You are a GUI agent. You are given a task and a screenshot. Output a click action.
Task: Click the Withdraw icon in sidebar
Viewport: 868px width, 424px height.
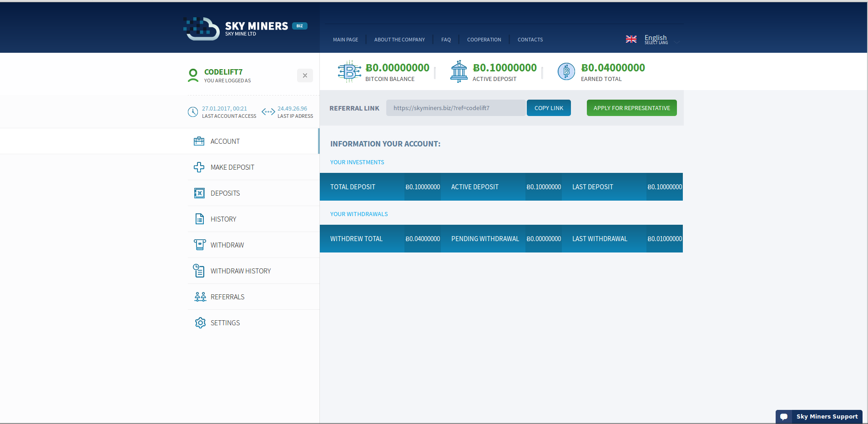199,245
